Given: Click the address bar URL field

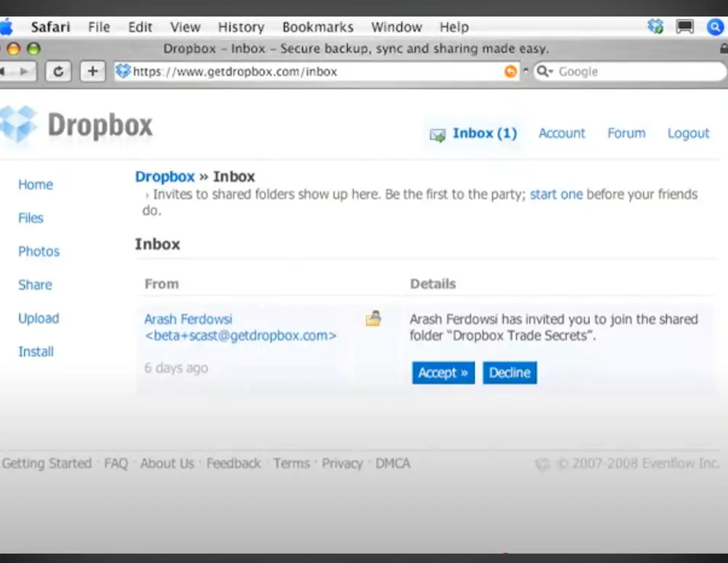Looking at the screenshot, I should [316, 72].
